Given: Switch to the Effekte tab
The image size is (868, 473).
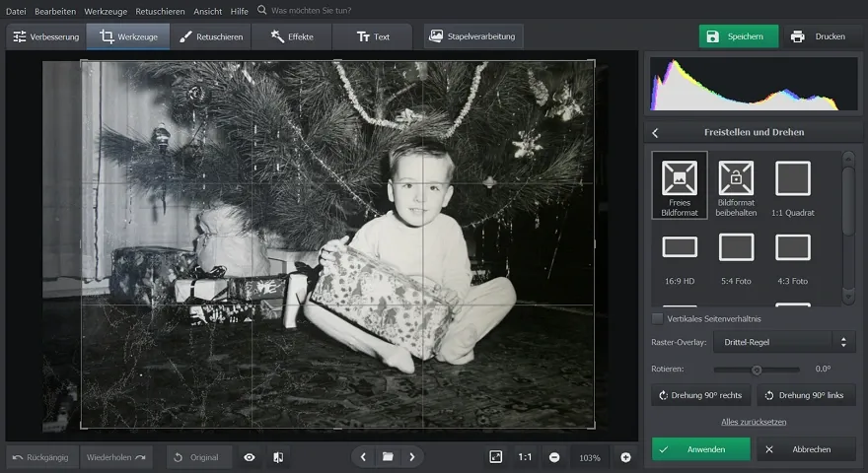Looking at the screenshot, I should [292, 36].
